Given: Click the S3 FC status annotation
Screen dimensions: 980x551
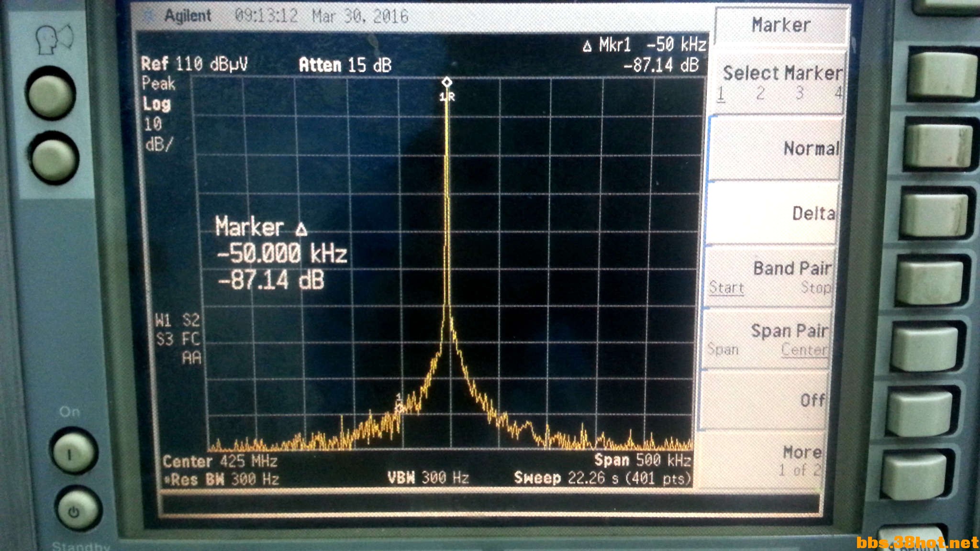Looking at the screenshot, I should click(x=178, y=339).
